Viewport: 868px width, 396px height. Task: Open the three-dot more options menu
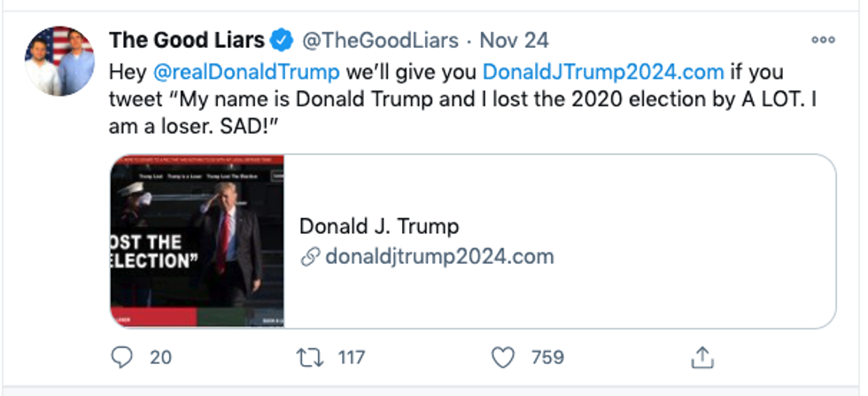(823, 40)
